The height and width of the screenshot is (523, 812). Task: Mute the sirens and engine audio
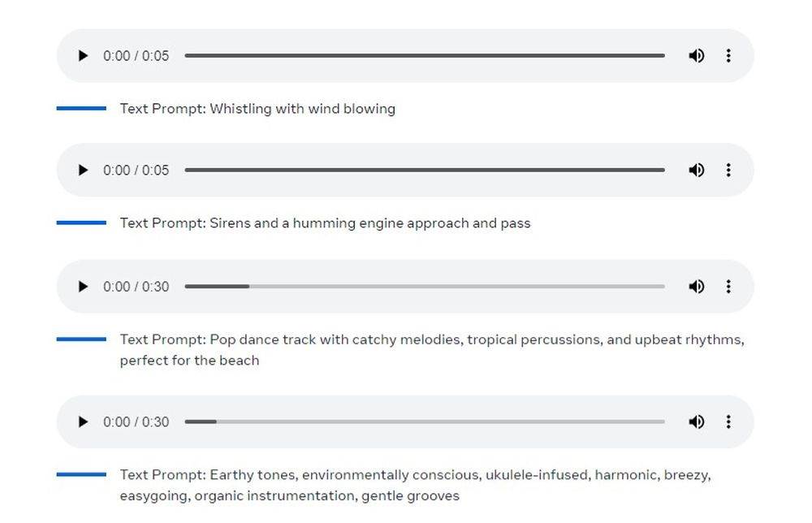tap(696, 171)
